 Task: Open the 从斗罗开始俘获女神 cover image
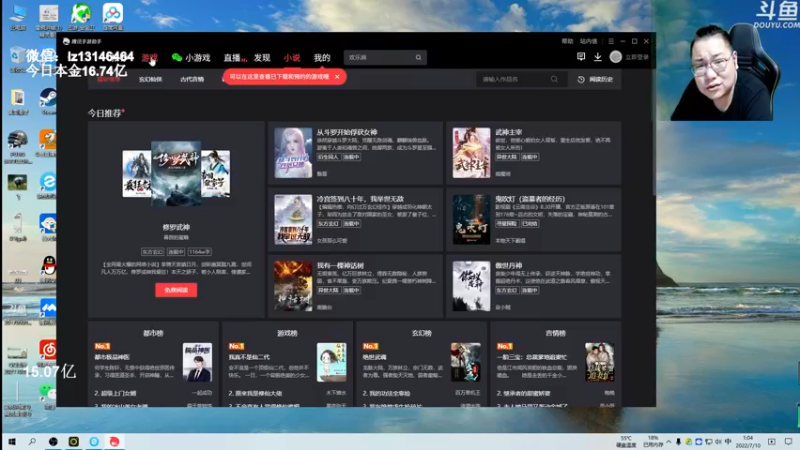[293, 153]
